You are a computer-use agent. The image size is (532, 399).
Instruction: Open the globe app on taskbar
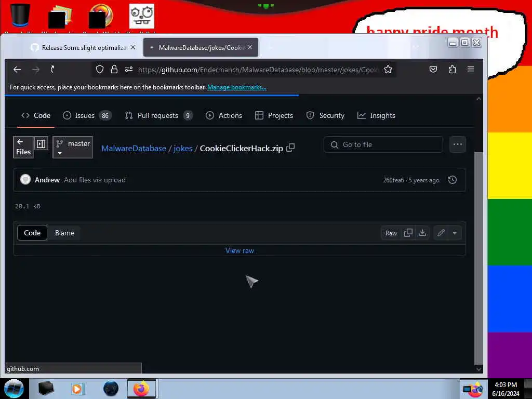tap(111, 389)
